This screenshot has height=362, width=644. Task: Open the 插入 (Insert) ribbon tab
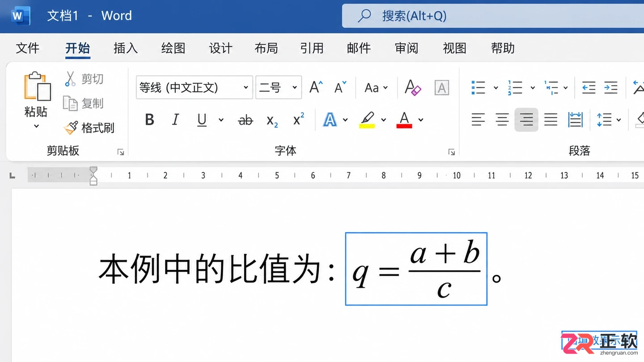click(x=126, y=48)
